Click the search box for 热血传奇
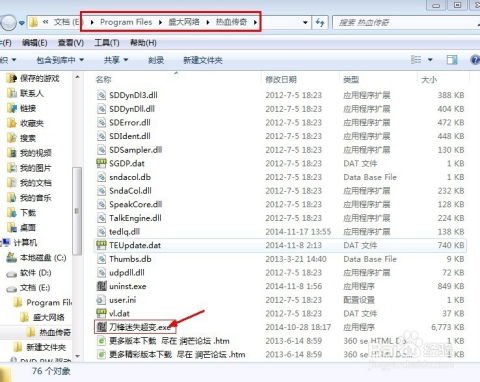The image size is (480, 382). 406,23
